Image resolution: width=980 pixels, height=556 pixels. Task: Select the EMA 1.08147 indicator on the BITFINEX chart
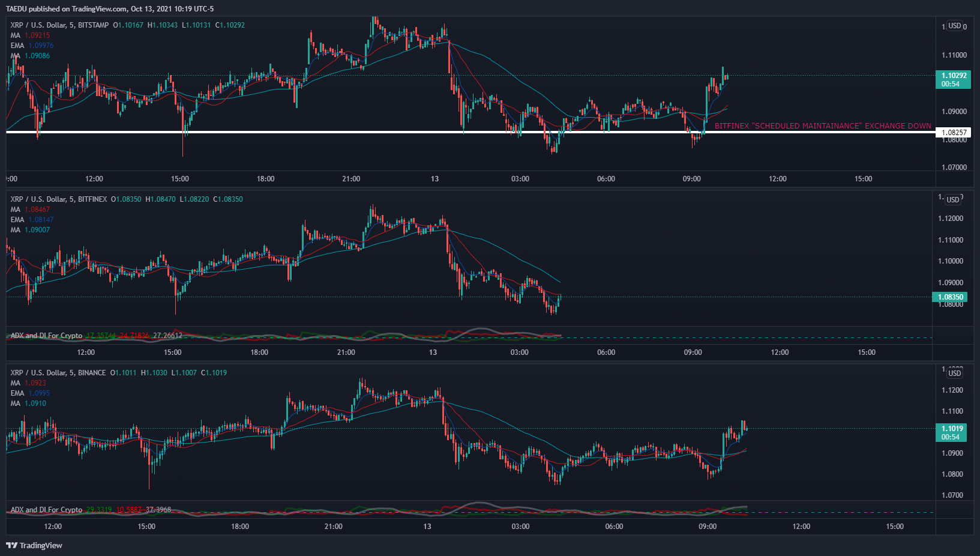click(x=32, y=220)
